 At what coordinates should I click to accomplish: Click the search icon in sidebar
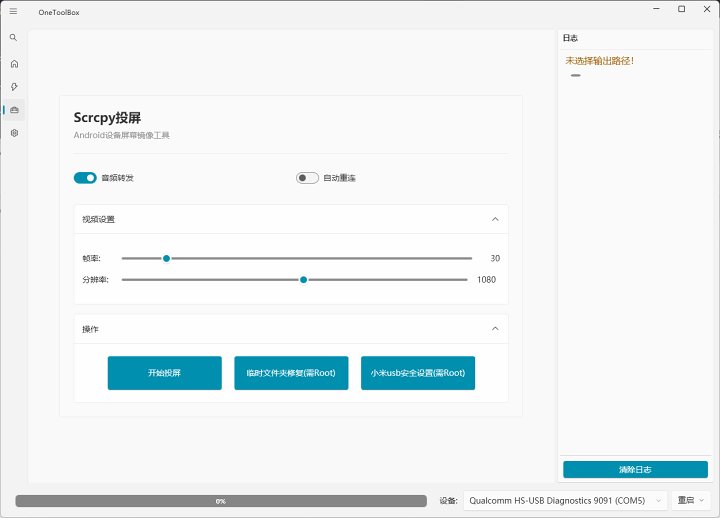pyautogui.click(x=13, y=38)
